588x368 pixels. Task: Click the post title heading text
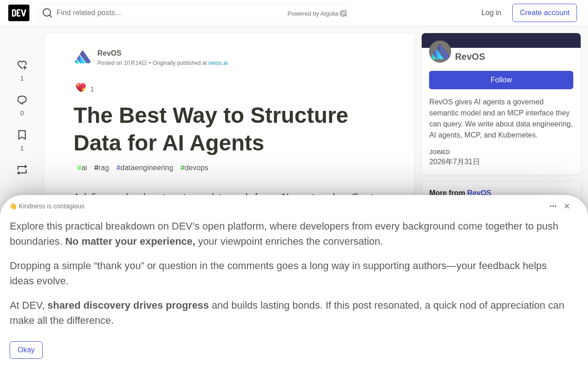pyautogui.click(x=211, y=129)
